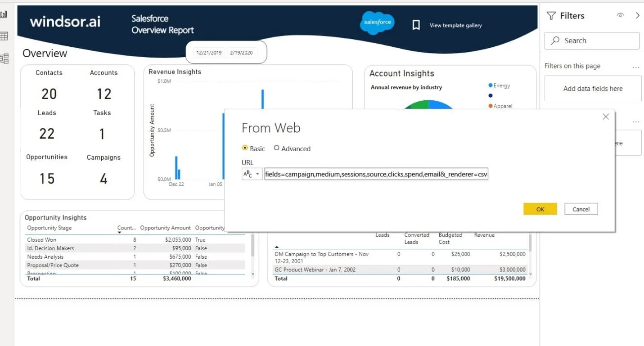644x346 pixels.
Task: Click the $3,460,000 total amount
Action: tap(177, 279)
